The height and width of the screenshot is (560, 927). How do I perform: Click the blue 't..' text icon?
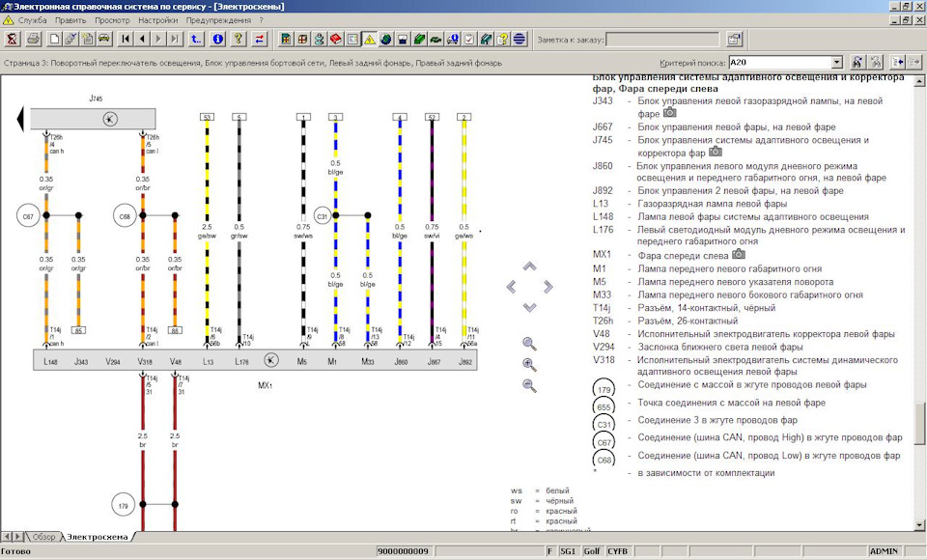tap(196, 40)
